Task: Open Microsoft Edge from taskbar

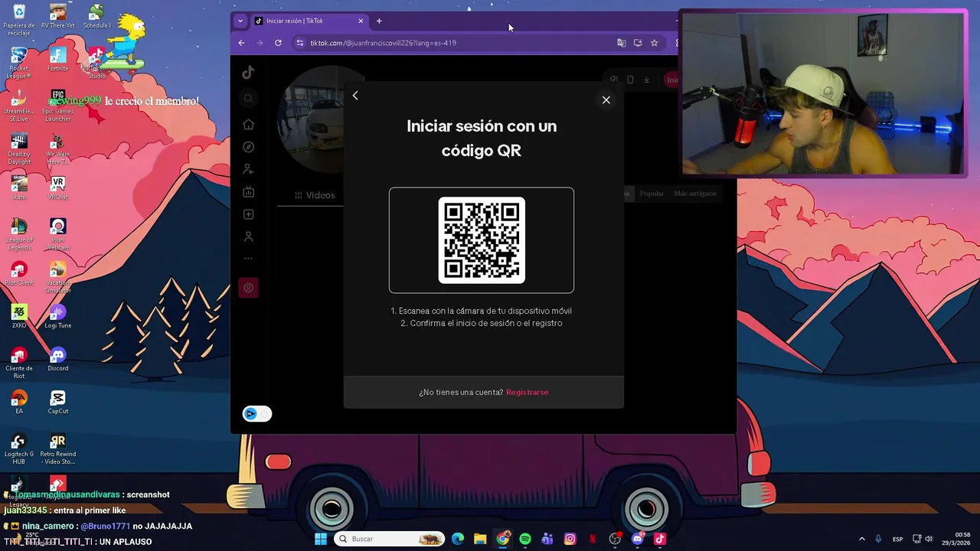Action: tap(458, 539)
